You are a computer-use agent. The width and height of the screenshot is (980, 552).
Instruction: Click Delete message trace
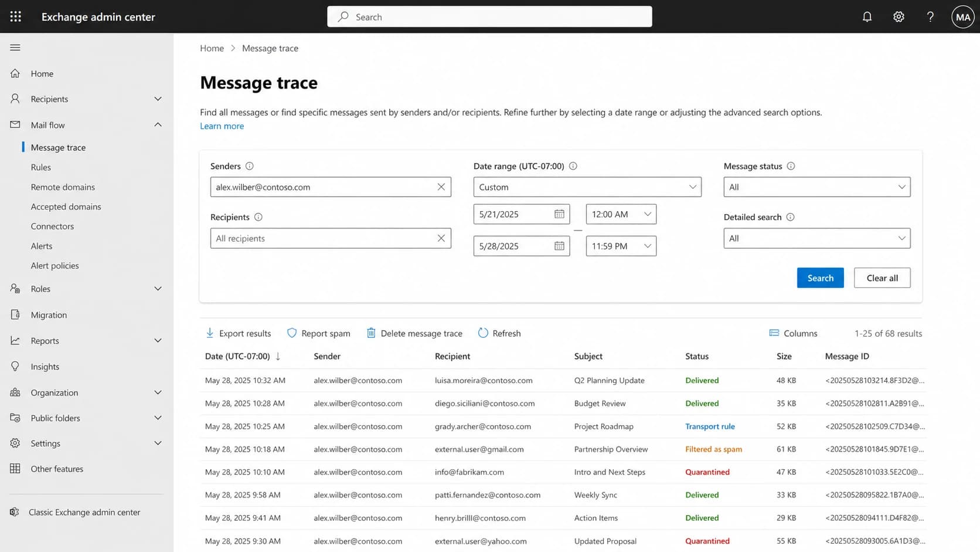(x=414, y=333)
